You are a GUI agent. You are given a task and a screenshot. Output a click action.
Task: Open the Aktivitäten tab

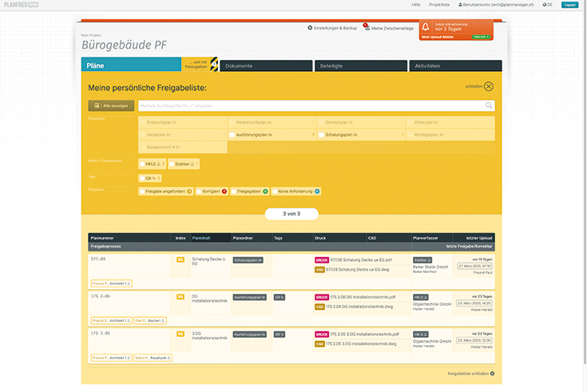point(455,65)
